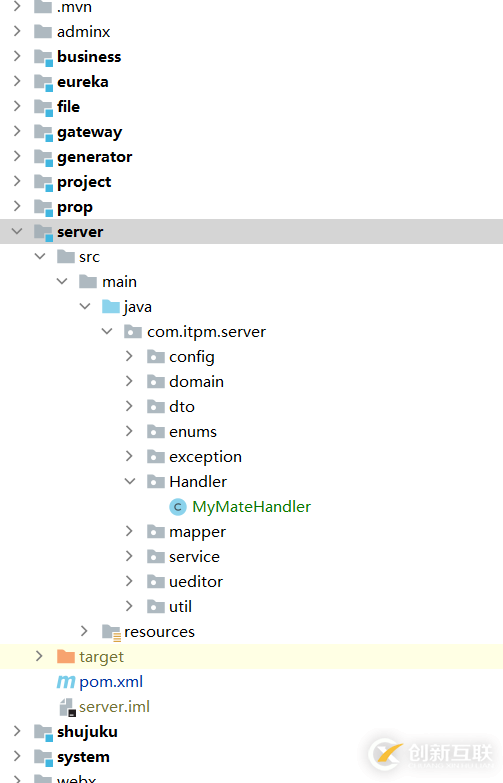Click the enums package icon
The height and width of the screenshot is (783, 503).
pyautogui.click(x=156, y=431)
